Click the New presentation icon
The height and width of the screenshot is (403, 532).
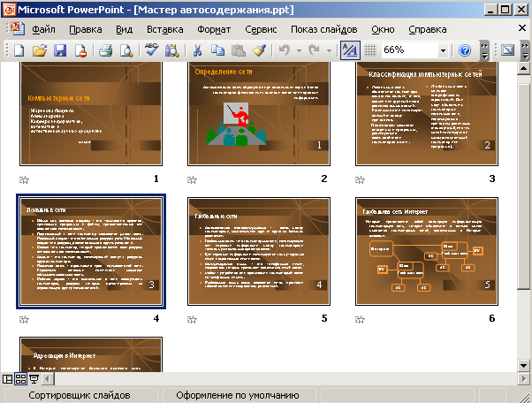coord(19,50)
